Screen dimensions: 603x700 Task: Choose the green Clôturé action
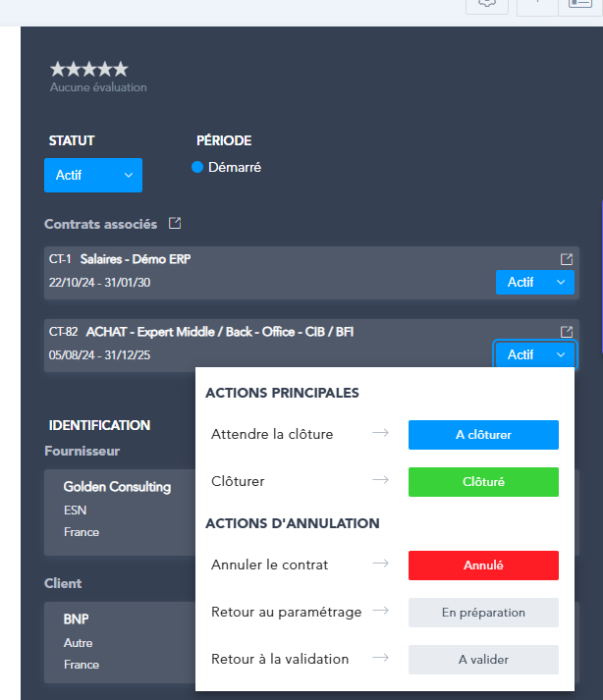tap(483, 482)
